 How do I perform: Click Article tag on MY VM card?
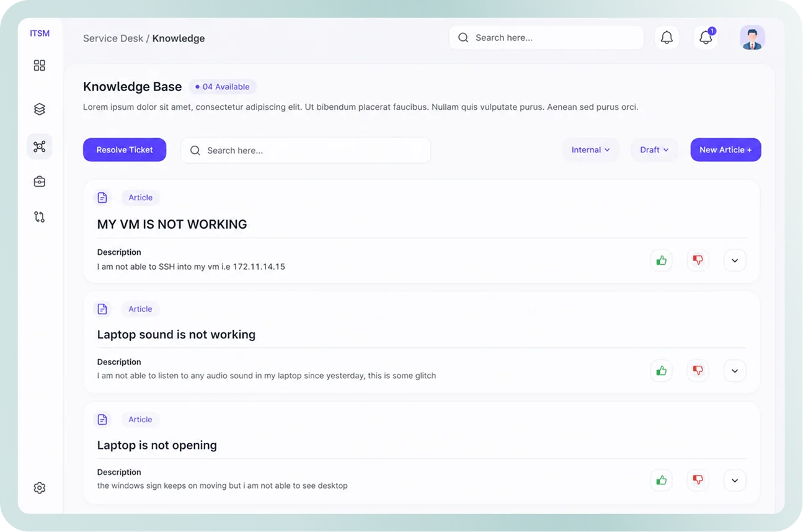click(x=141, y=197)
